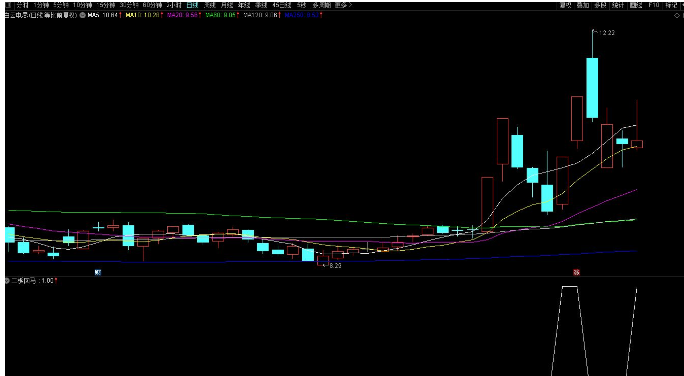Image resolution: width=684 pixels, height=376 pixels.
Task: Select the 15分钟 period
Action: point(106,5)
